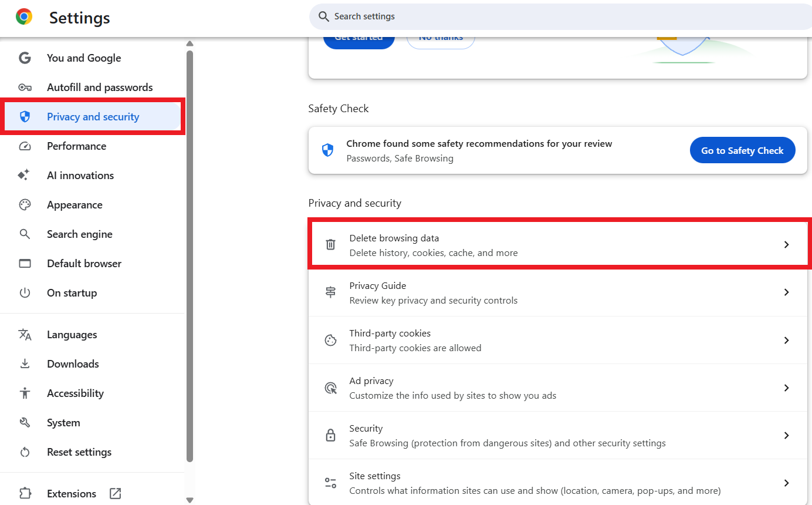
Task: Select the power icon next to On startup
Action: pos(25,292)
